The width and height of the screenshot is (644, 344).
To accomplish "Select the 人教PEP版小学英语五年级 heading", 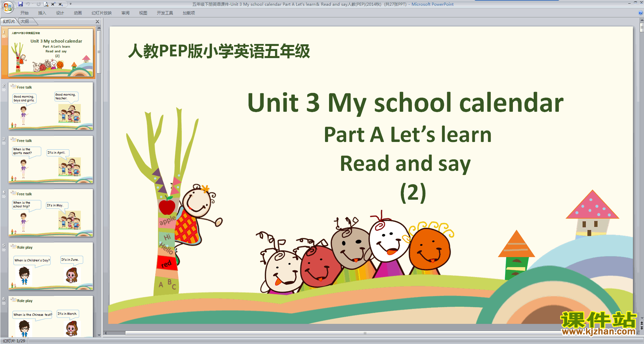I will tap(219, 51).
